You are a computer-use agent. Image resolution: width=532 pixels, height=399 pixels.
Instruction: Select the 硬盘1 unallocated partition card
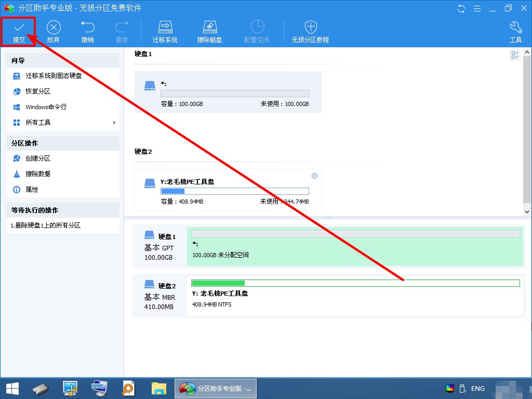click(x=228, y=92)
